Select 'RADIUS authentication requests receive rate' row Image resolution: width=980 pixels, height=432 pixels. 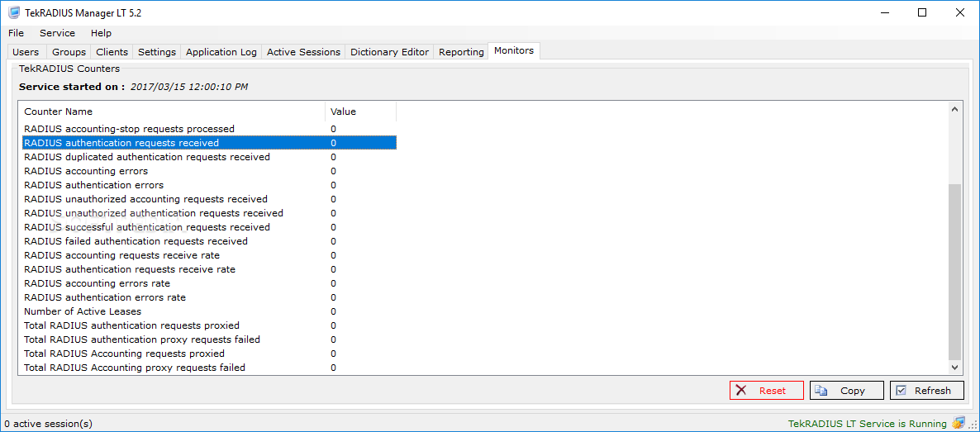[209, 269]
